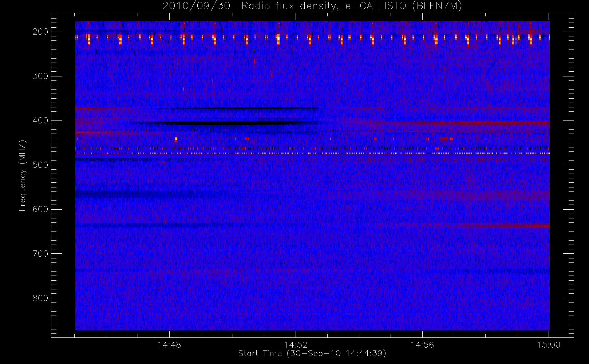
Task: Click the 700 frequency tick label
Action: (x=40, y=254)
